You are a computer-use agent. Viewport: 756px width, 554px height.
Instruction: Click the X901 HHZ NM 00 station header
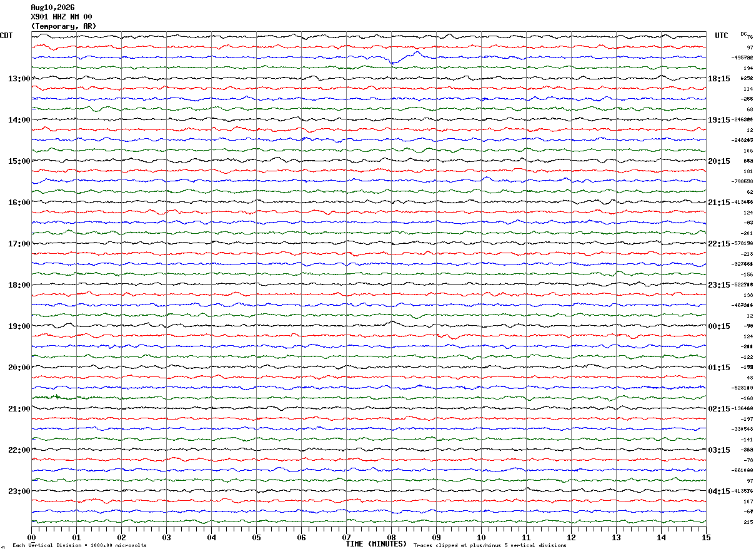tap(61, 17)
